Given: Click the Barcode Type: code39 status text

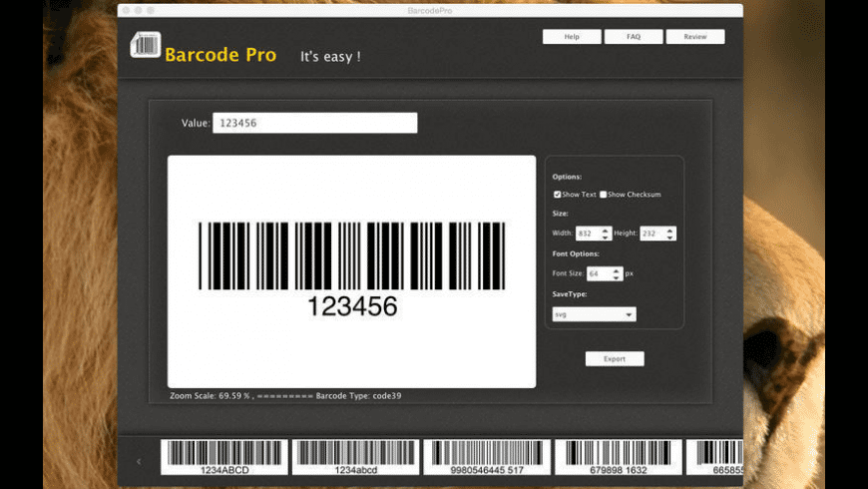Looking at the screenshot, I should point(359,396).
